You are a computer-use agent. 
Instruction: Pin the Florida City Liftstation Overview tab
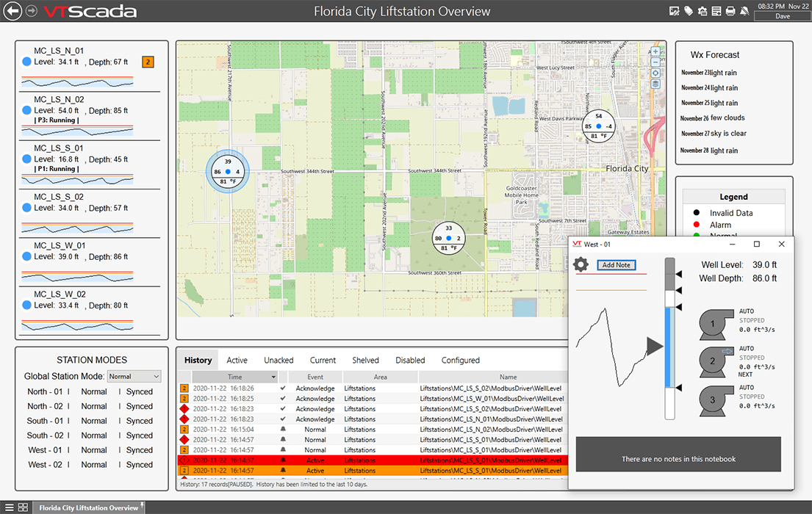(142, 504)
